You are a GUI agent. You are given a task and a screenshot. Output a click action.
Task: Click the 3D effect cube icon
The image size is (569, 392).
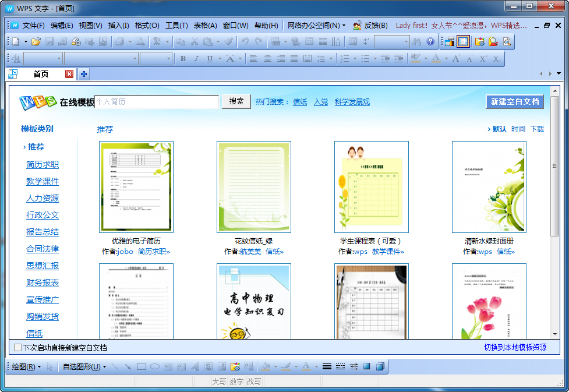[380, 366]
